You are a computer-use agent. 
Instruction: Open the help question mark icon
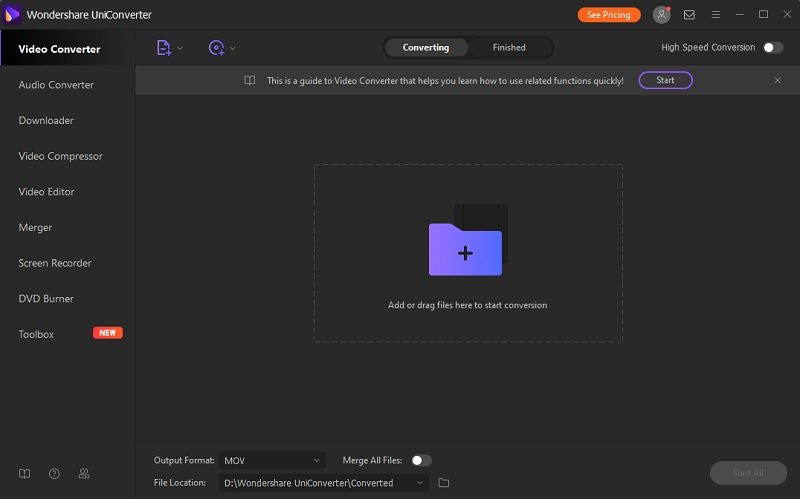click(x=54, y=473)
